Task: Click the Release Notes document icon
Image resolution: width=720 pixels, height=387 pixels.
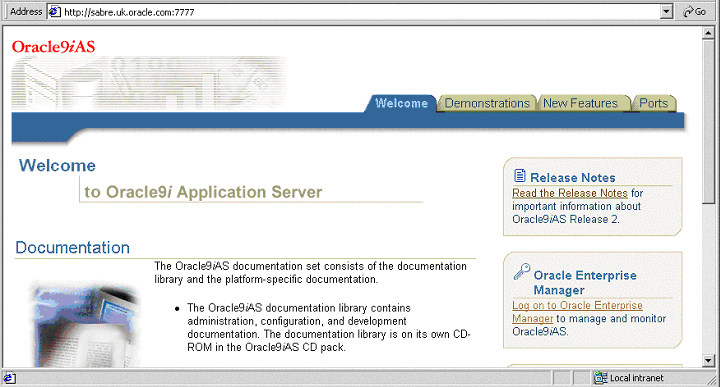Action: (519, 176)
